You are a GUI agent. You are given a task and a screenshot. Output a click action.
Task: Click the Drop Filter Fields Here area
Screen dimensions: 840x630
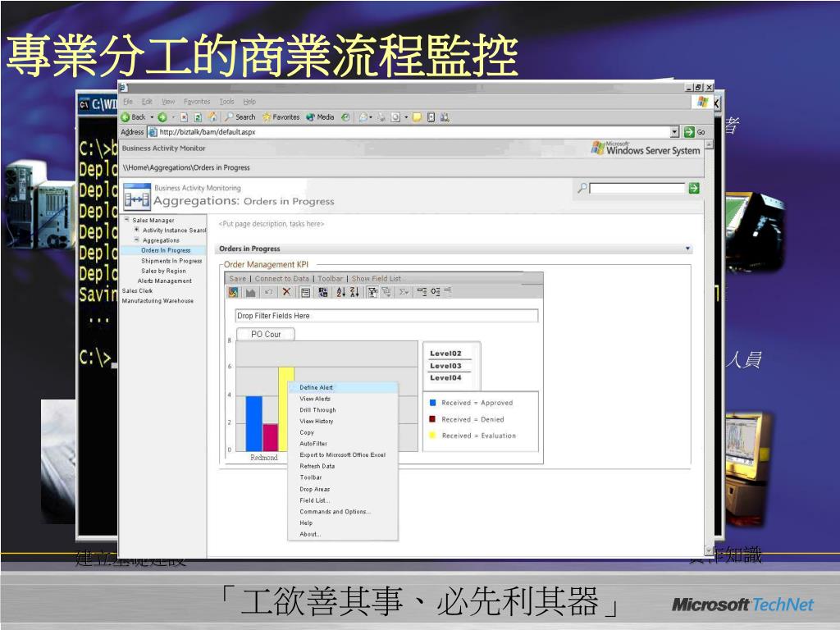(386, 316)
